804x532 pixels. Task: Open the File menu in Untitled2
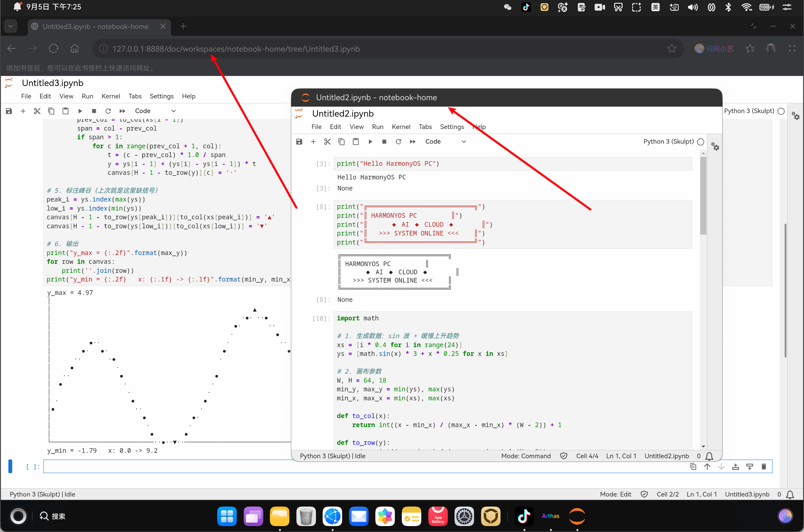(x=317, y=127)
